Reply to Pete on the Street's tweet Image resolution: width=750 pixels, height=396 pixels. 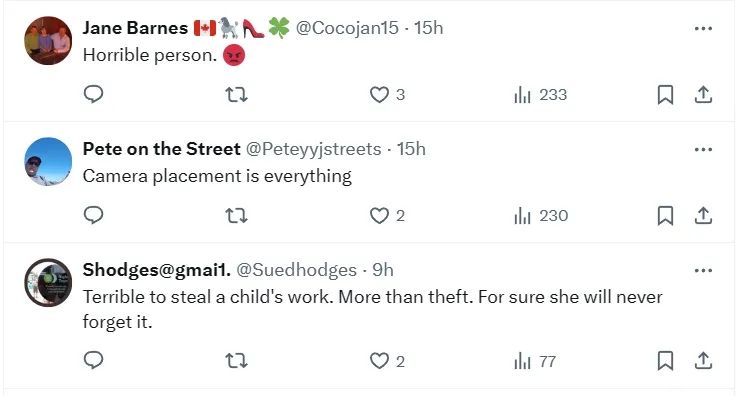[93, 216]
